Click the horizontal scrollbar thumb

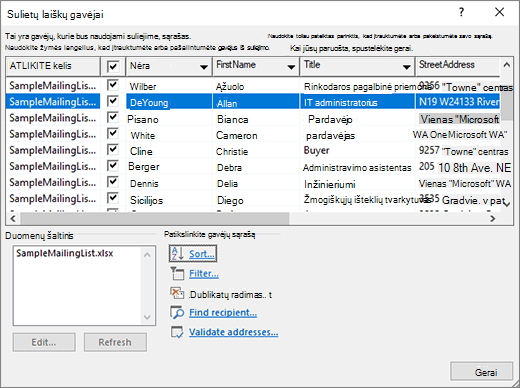(155, 219)
